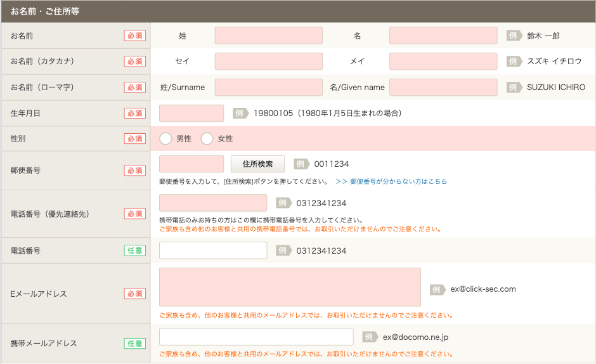Click the 携帯電話のみお持ちの方 instruction text
The height and width of the screenshot is (364, 596).
(261, 220)
